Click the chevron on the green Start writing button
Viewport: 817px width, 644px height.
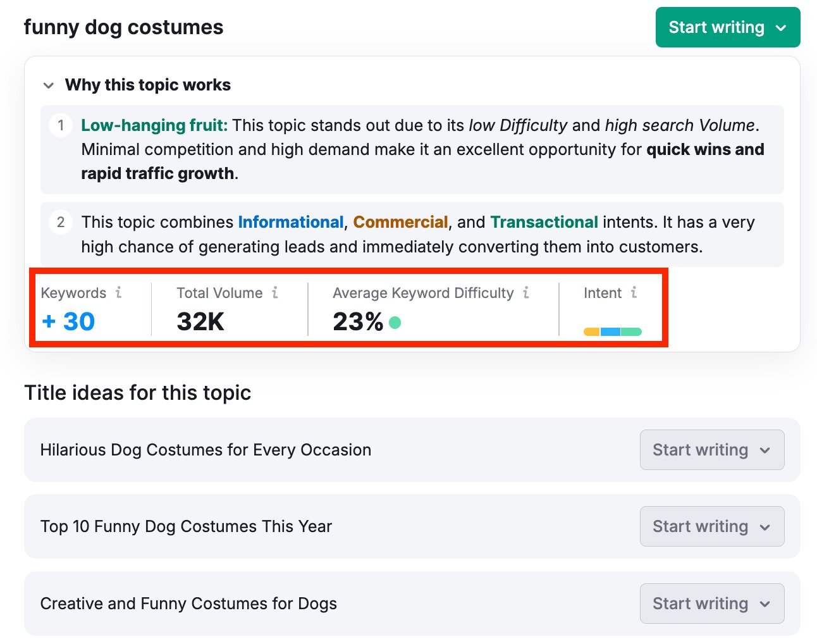pyautogui.click(x=782, y=27)
